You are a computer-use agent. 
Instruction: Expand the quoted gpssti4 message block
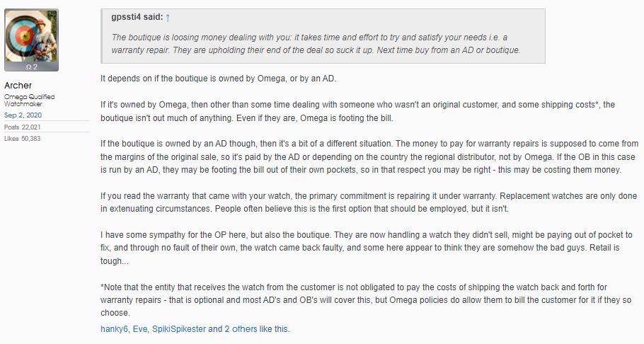click(x=323, y=36)
